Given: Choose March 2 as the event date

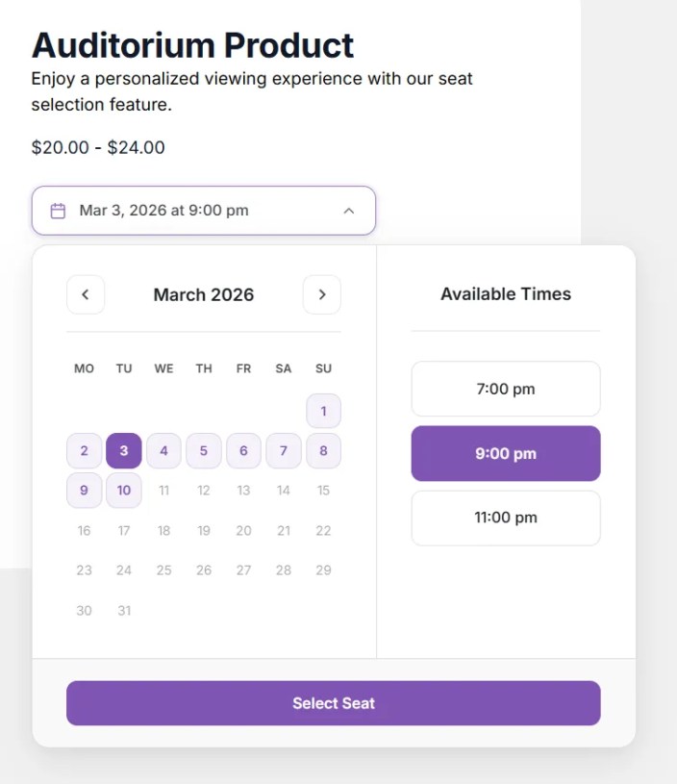Looking at the screenshot, I should (84, 450).
